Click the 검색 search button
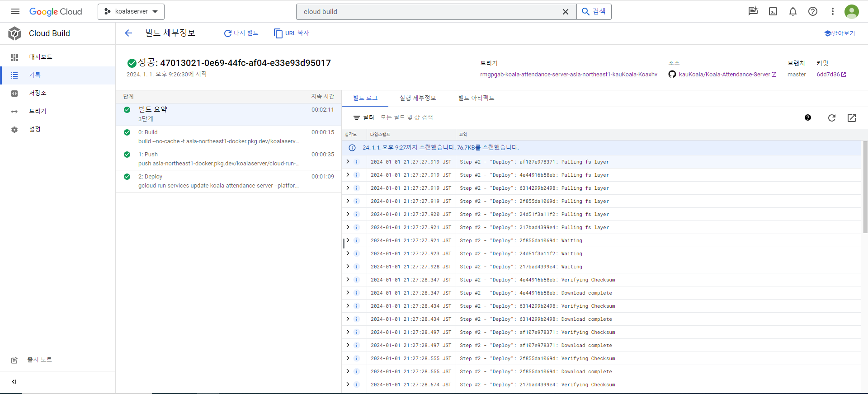Screen dimensions: 868x394 click(x=594, y=12)
